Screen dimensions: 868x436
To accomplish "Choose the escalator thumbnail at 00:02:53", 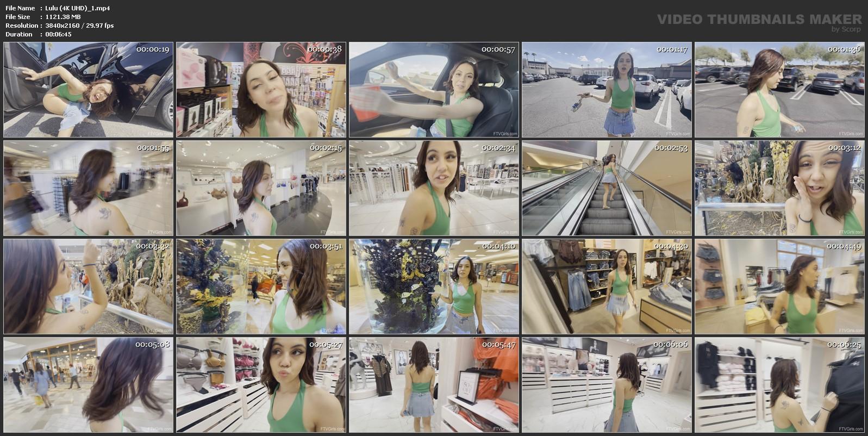I will 607,188.
